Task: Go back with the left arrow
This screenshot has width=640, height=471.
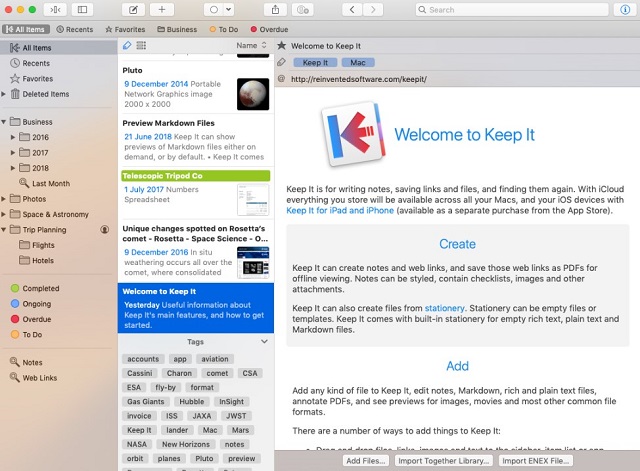Action: 352,9
